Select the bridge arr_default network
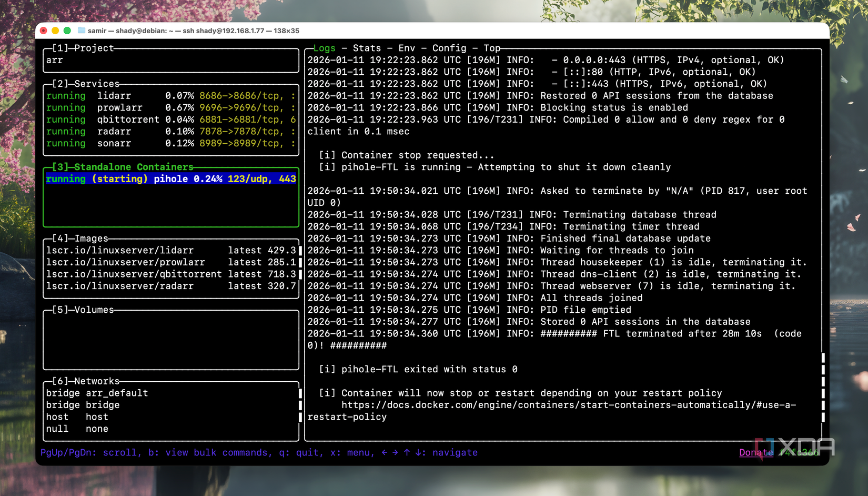868x496 pixels. (x=97, y=393)
